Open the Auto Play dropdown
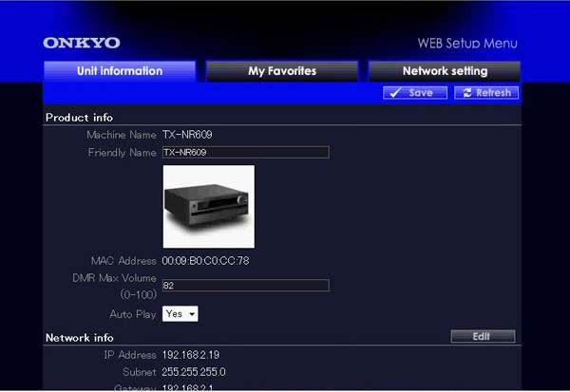570x392 pixels. (180, 313)
